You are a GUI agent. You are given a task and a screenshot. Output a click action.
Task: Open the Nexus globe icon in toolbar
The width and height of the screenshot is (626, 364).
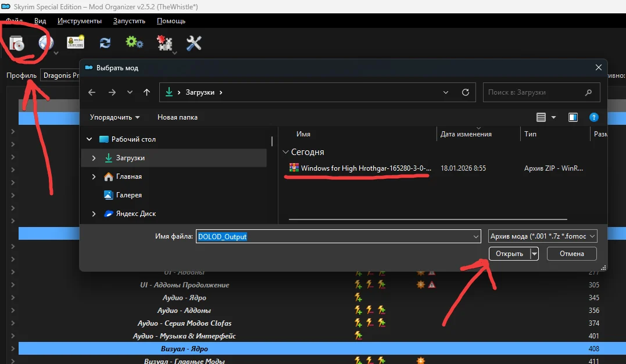click(x=45, y=42)
